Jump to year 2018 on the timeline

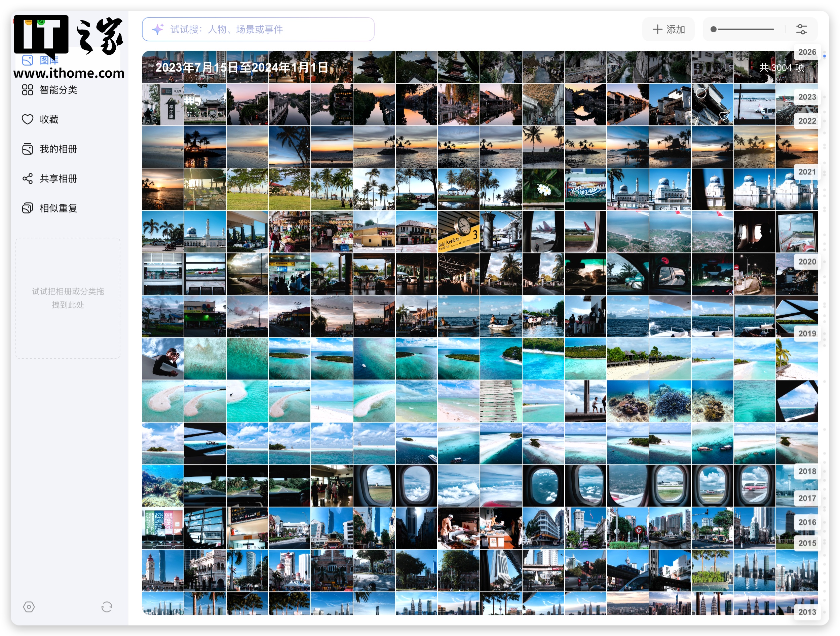coord(807,471)
